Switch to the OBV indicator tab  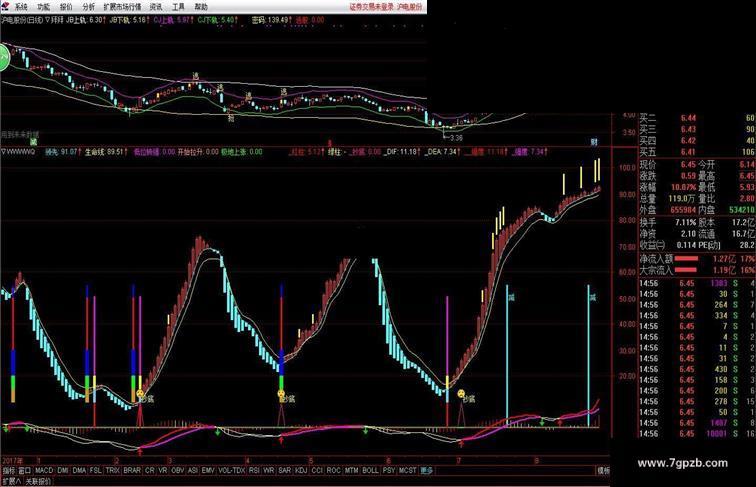pos(178,470)
